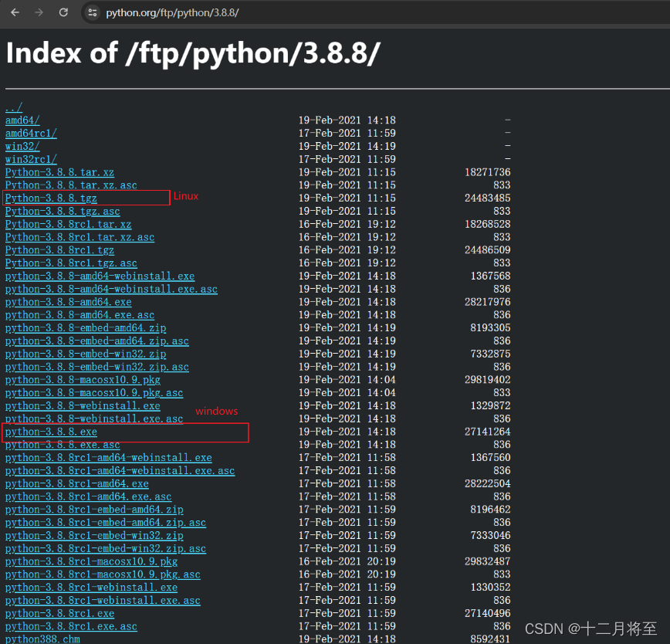Open python-3.8.8rc1-embed-win32.zip.asc link
This screenshot has height=644, width=670.
tap(106, 548)
